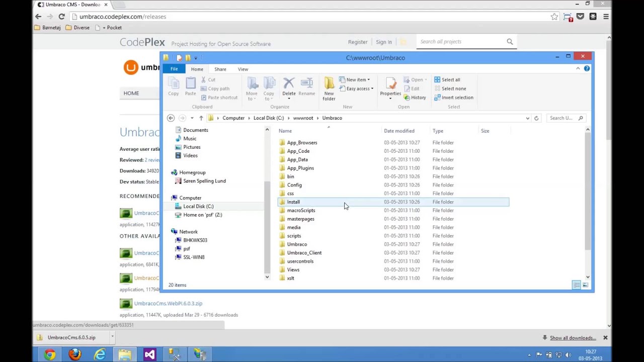Refresh the Explorer address bar

pyautogui.click(x=536, y=118)
